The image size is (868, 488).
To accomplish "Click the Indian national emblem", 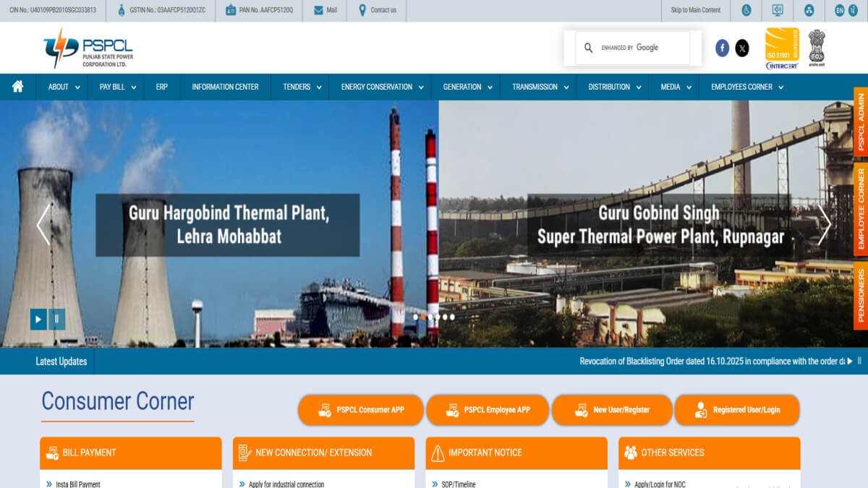I will (817, 48).
